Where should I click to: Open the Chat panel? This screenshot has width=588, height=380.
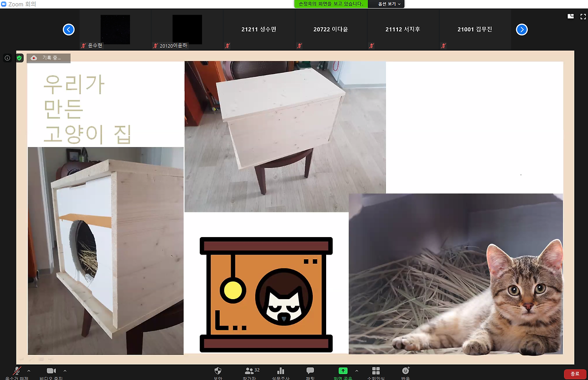point(310,372)
